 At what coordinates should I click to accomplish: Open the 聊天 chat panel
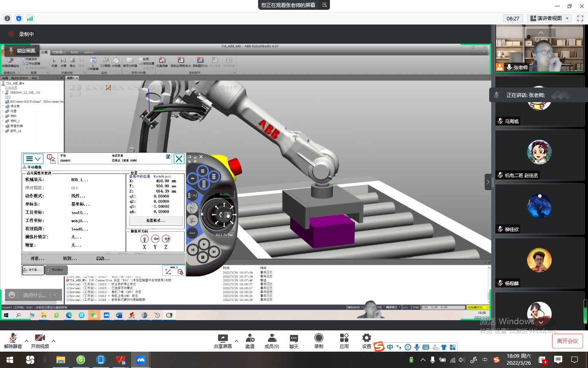coord(294,341)
